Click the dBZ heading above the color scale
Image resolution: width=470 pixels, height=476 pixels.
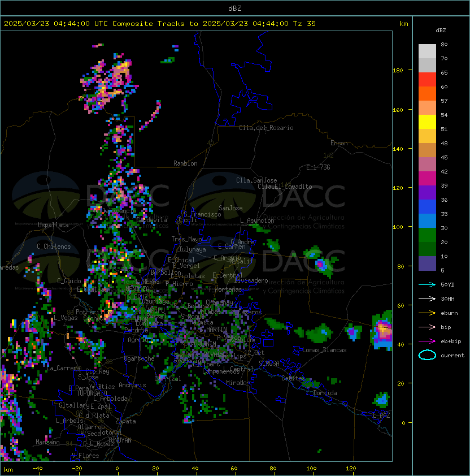[441, 30]
